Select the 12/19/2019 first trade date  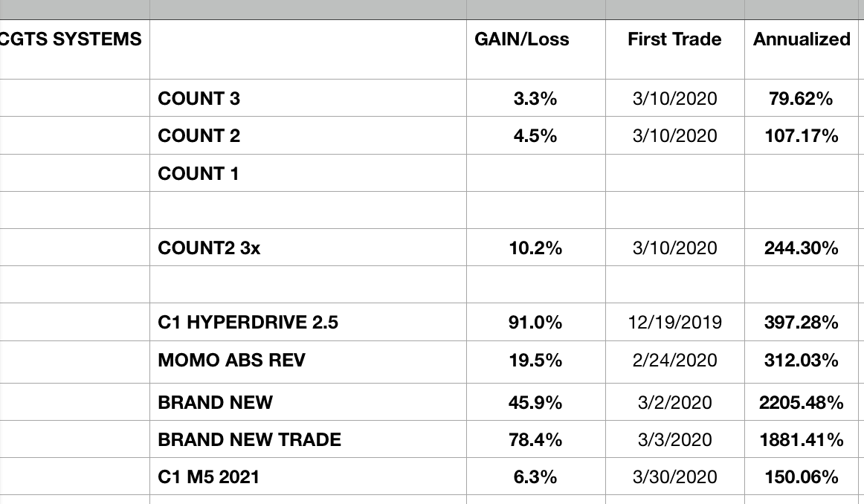tap(674, 323)
